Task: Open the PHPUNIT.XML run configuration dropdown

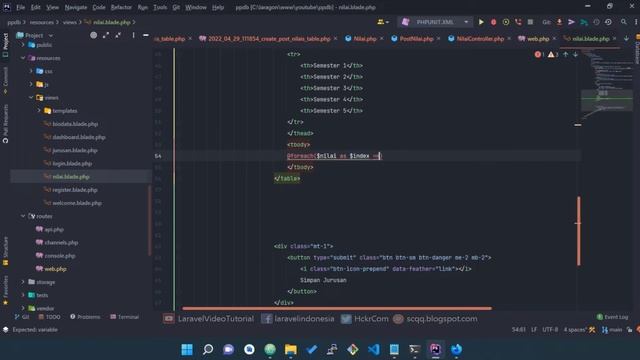Action: coord(435,22)
